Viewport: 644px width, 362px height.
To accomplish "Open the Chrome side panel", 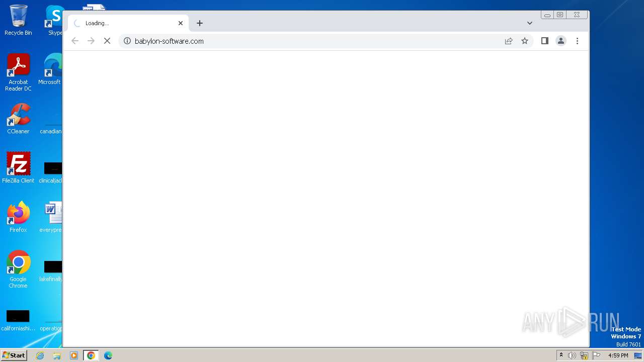I will coord(544,41).
